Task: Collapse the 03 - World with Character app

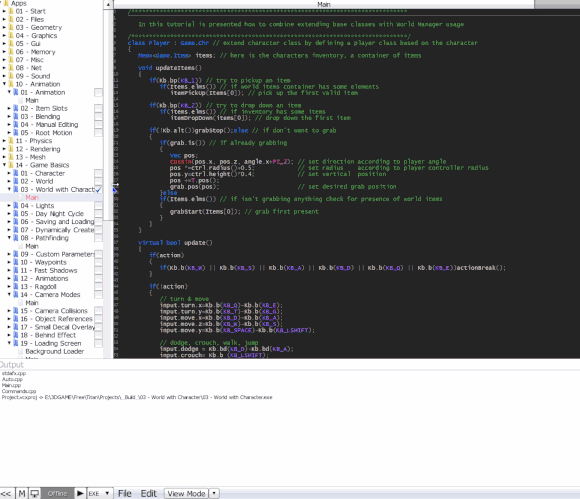Action: click(9, 189)
